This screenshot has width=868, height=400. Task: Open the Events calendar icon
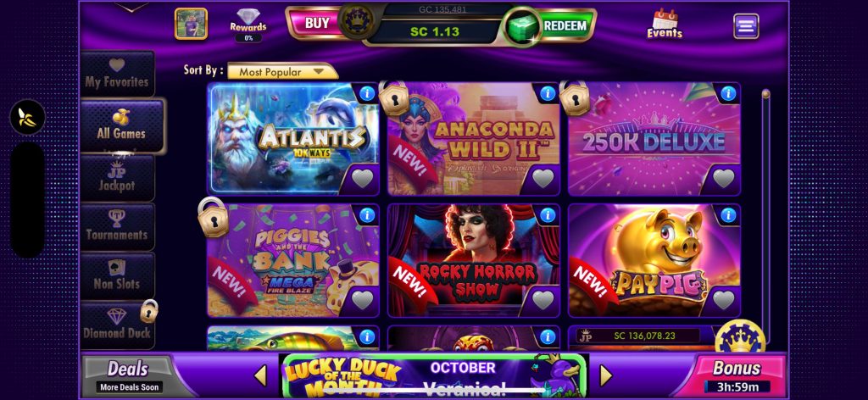tap(665, 24)
